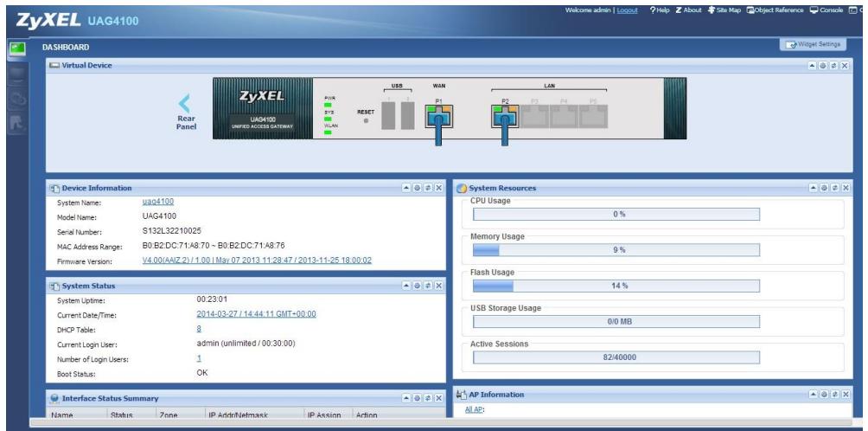Click the Active Sessions 82/40000 bar

(616, 357)
